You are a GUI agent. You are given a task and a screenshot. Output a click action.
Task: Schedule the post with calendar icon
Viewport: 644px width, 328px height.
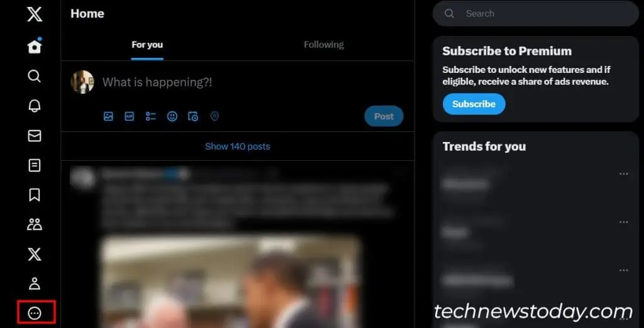point(193,117)
